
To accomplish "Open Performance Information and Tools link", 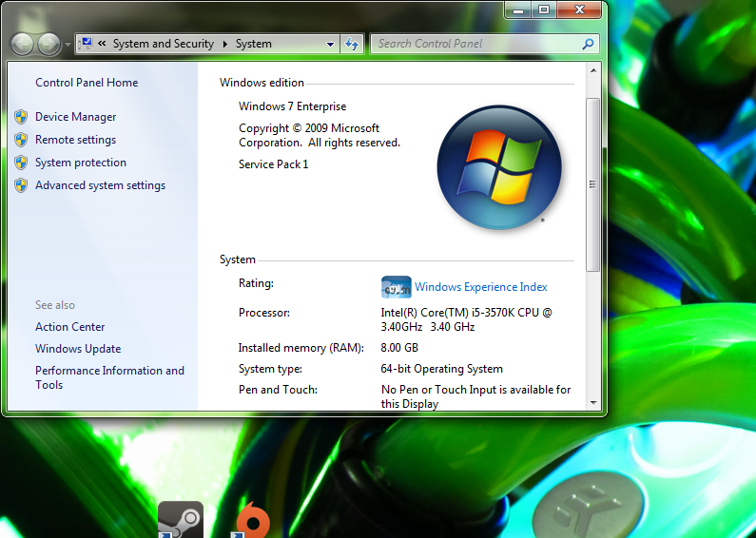I will point(109,377).
